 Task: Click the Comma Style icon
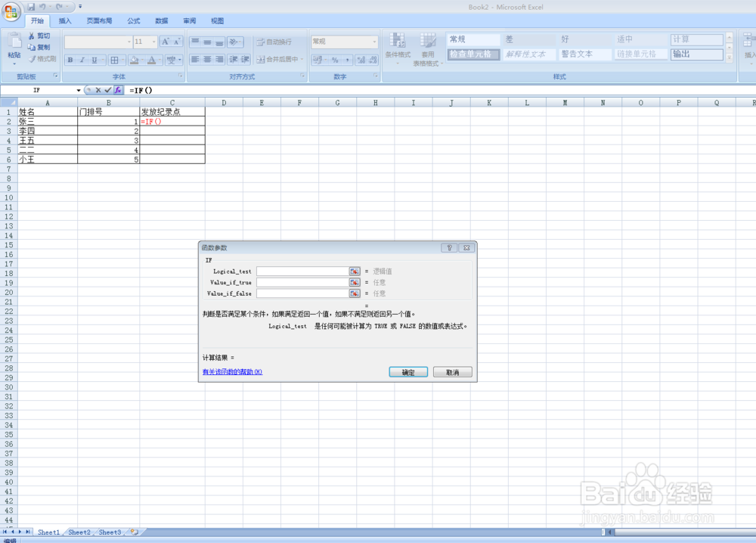point(347,60)
